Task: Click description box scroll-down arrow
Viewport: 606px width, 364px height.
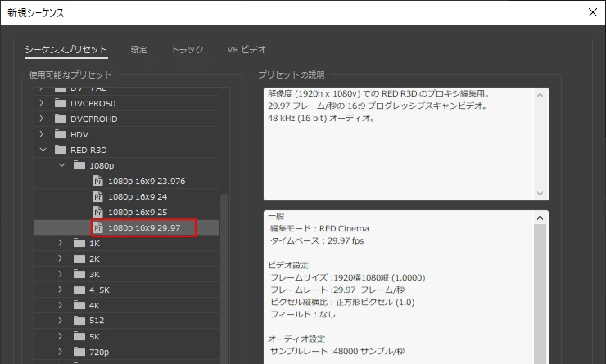Action: coord(540,193)
